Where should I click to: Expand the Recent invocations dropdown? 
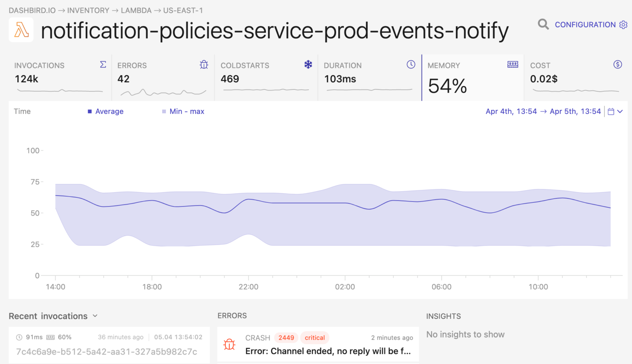[95, 316]
